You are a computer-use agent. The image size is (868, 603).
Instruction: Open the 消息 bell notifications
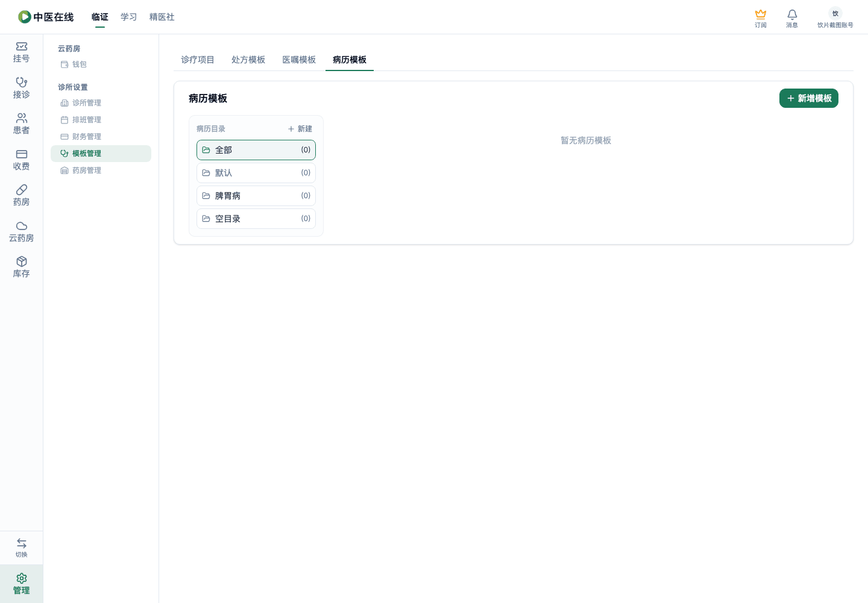coord(792,14)
